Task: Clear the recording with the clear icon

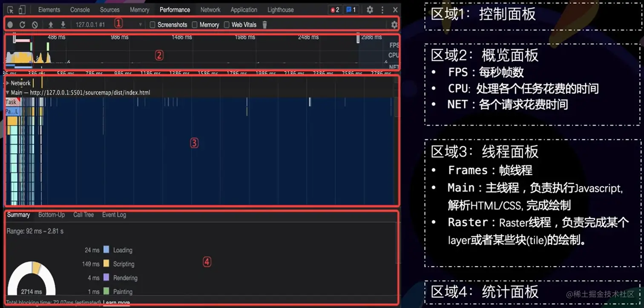Action: tap(35, 25)
